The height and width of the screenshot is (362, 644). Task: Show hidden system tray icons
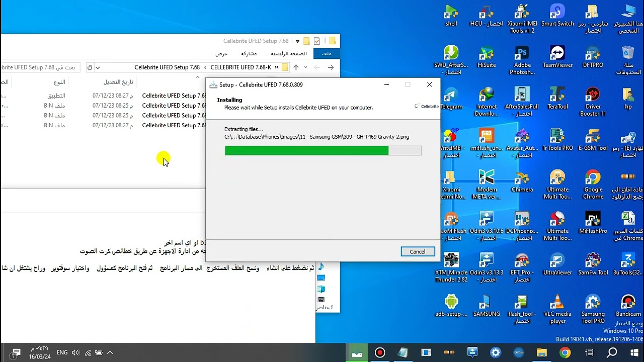coord(110,353)
